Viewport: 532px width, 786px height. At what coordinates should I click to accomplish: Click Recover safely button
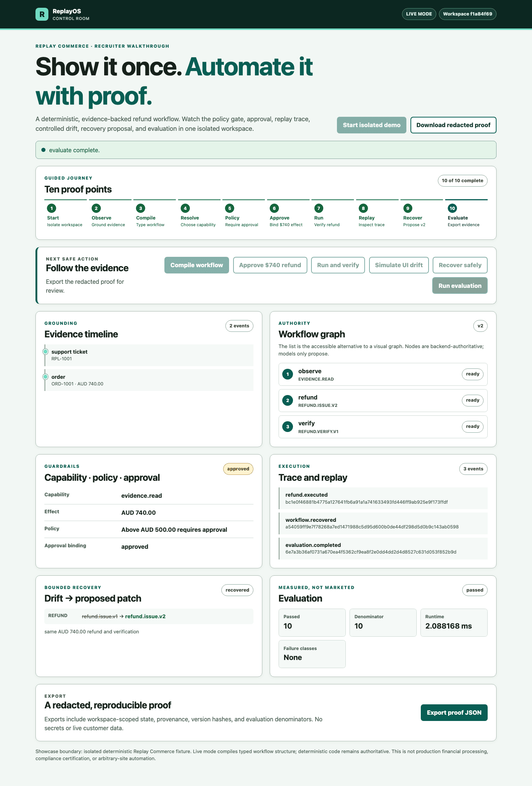460,265
